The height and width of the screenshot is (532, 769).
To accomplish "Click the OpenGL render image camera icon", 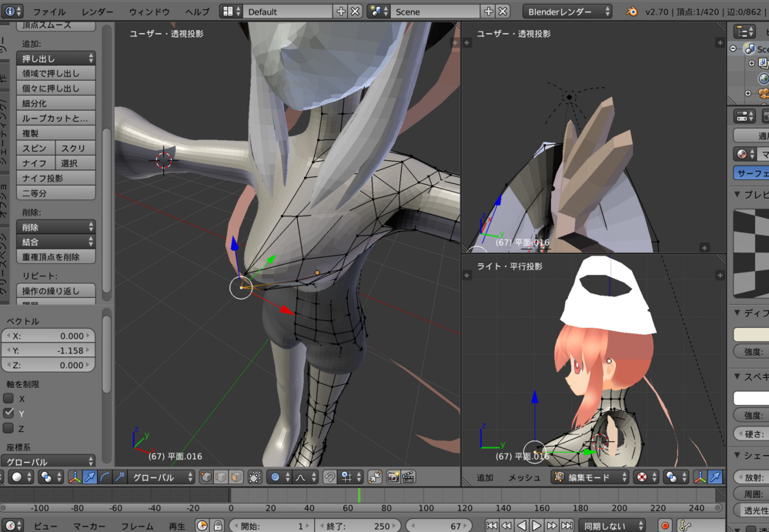I will click(393, 477).
